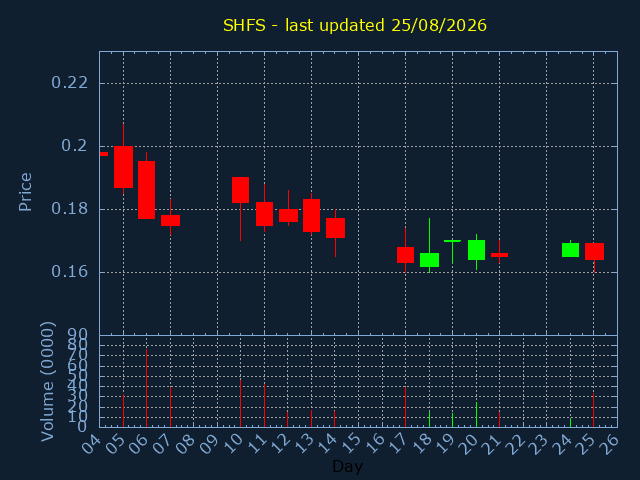
Task: Select the red candlestick for day 13
Action: click(311, 215)
